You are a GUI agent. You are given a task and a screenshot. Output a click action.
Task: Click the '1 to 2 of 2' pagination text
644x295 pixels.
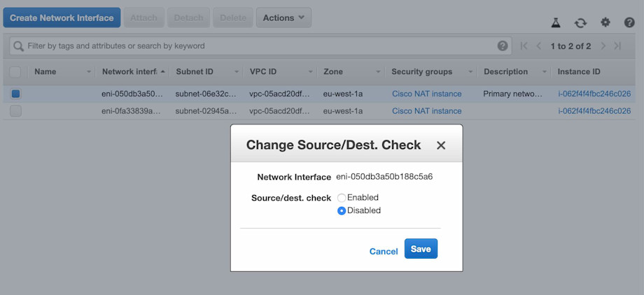pos(570,46)
